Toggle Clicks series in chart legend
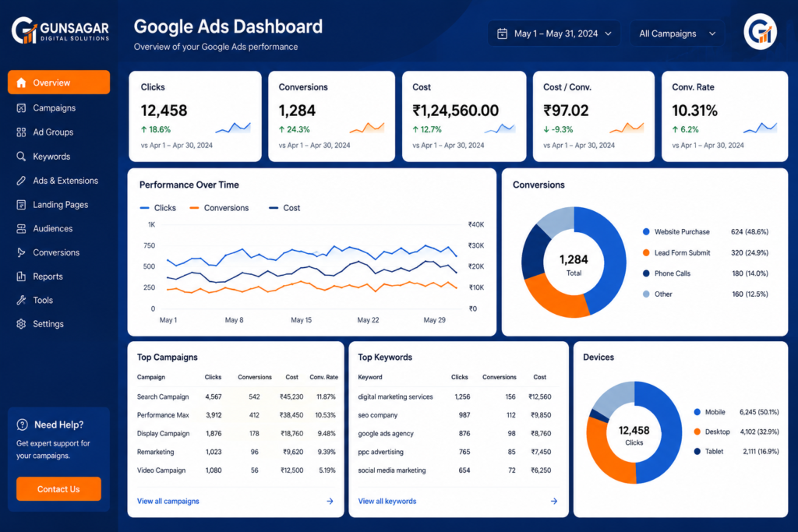 click(x=157, y=208)
